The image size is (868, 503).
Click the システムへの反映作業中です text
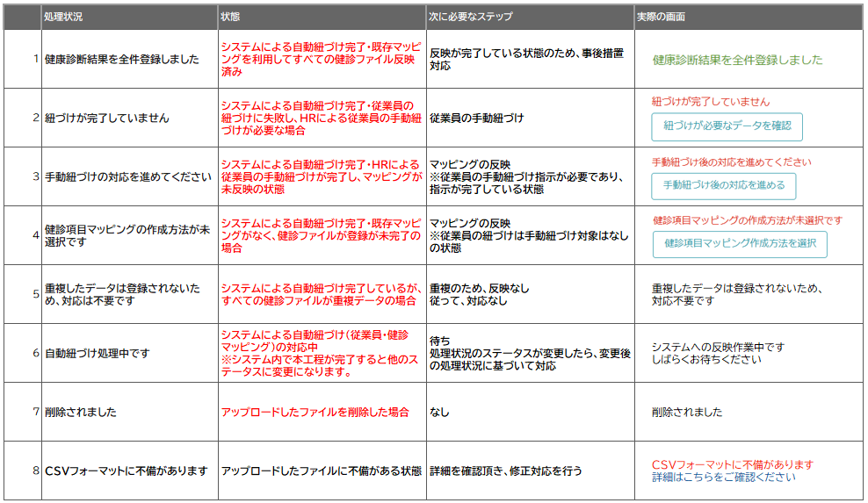click(718, 347)
